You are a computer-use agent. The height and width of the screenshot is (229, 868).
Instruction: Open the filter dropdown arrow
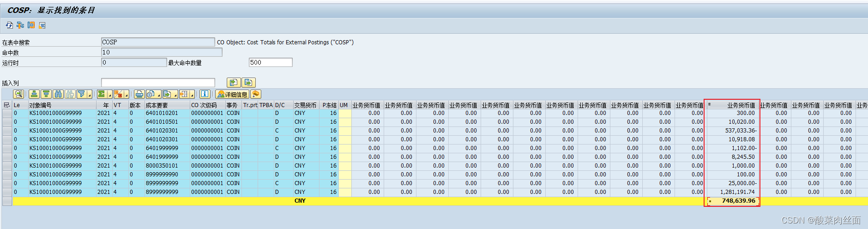click(x=90, y=94)
